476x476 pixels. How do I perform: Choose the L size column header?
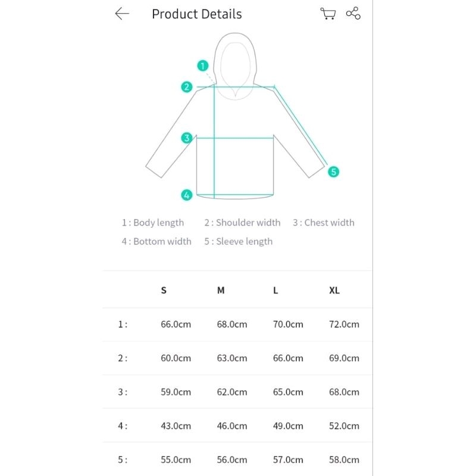click(275, 290)
